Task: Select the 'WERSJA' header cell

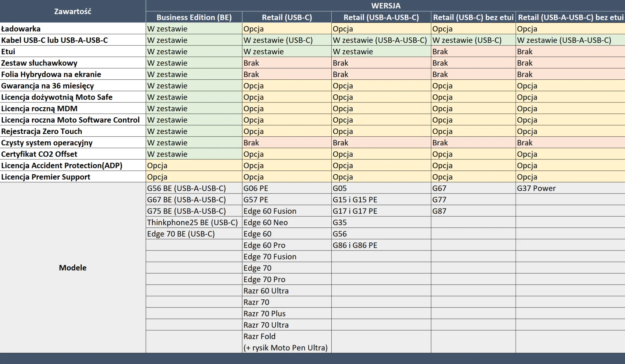Action: coord(385,6)
